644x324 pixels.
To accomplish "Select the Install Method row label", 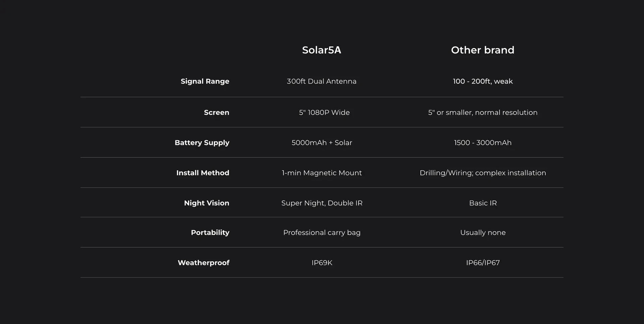I will (x=203, y=173).
